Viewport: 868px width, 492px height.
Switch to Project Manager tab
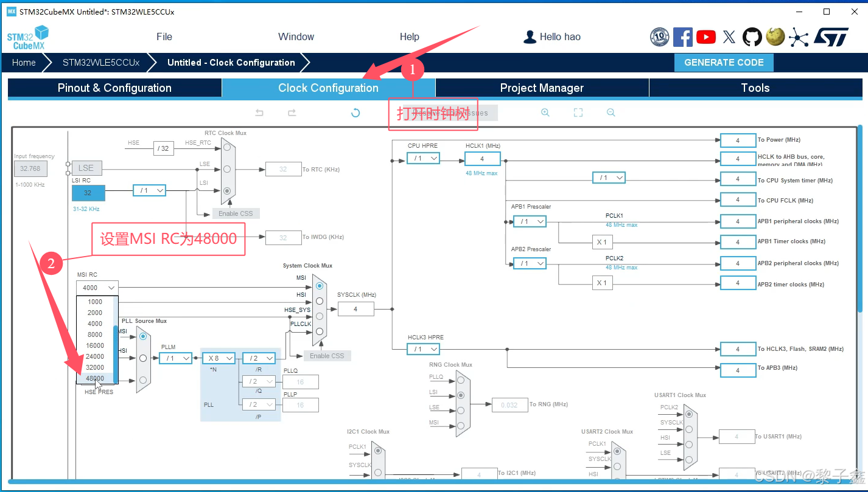coord(542,88)
